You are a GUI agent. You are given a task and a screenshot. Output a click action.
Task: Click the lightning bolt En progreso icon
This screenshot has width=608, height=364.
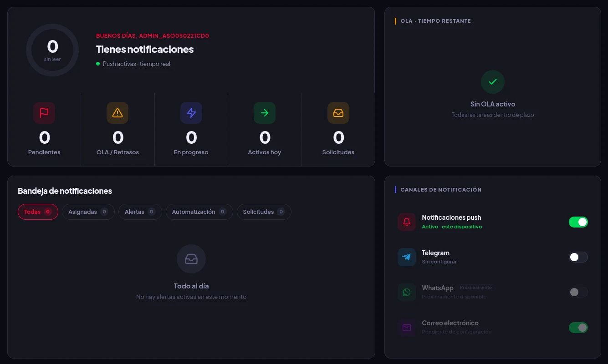pyautogui.click(x=191, y=113)
